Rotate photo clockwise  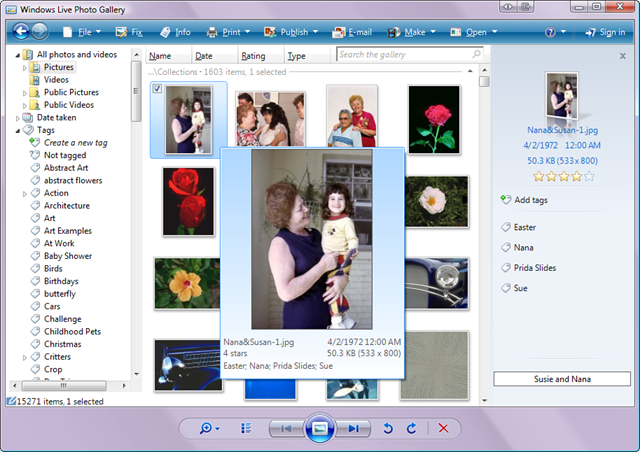pyautogui.click(x=410, y=429)
